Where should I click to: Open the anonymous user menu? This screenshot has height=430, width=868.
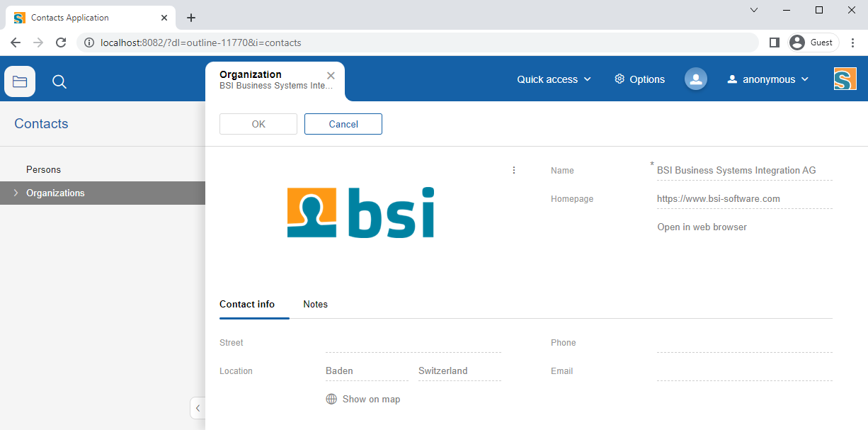(767, 79)
